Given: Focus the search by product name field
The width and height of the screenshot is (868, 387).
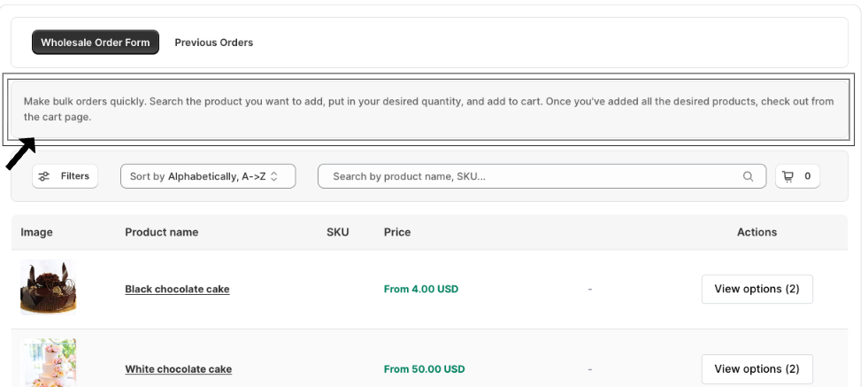Looking at the screenshot, I should [531, 176].
